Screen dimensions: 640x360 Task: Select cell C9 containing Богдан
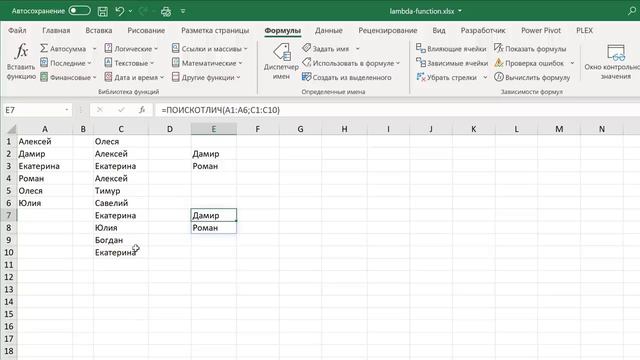click(x=121, y=240)
